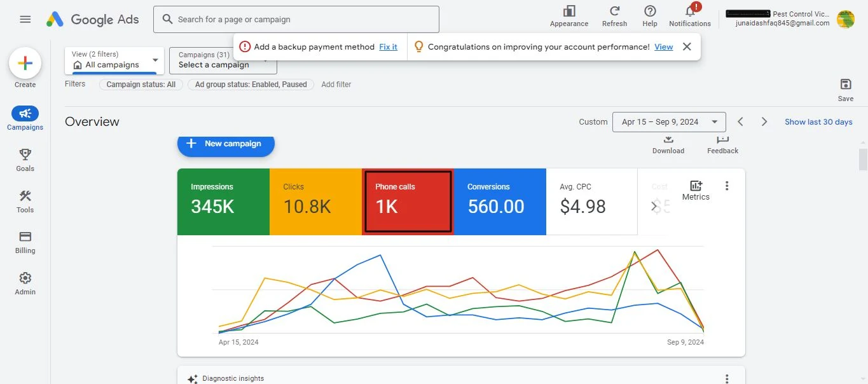Toggle the Clicks metric card
868x384 pixels.
315,202
